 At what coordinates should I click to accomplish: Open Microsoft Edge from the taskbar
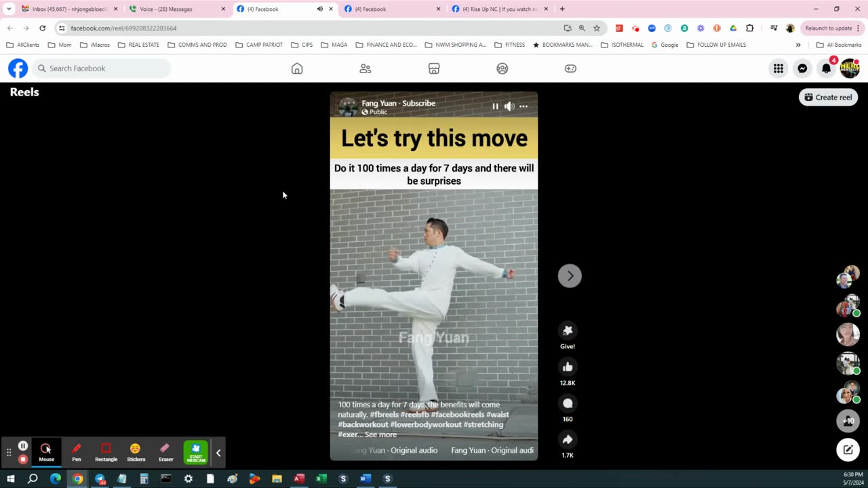pos(56,479)
